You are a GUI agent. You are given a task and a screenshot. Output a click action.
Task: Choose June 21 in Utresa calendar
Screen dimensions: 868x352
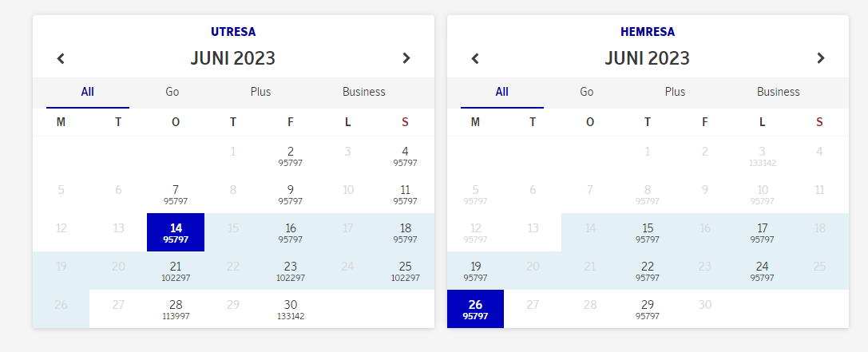click(x=176, y=271)
